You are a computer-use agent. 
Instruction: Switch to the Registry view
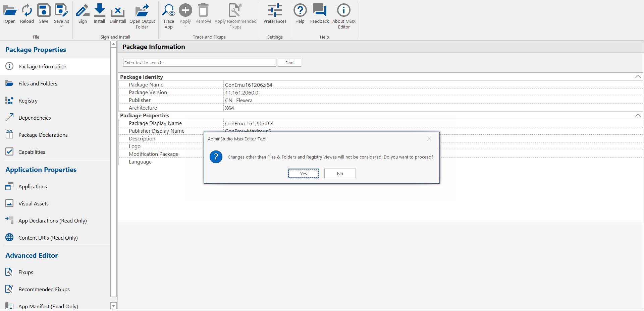pyautogui.click(x=28, y=101)
